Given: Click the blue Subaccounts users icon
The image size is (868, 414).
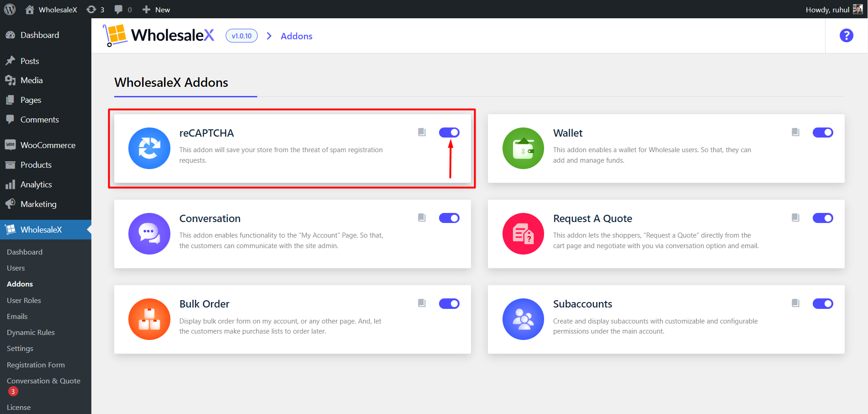Looking at the screenshot, I should click(x=523, y=319).
